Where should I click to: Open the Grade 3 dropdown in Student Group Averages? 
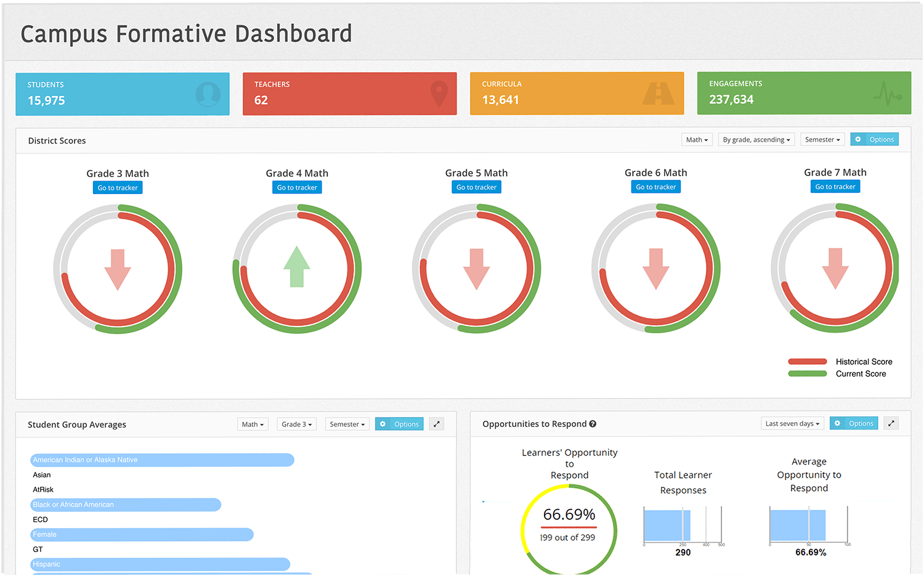tap(297, 425)
